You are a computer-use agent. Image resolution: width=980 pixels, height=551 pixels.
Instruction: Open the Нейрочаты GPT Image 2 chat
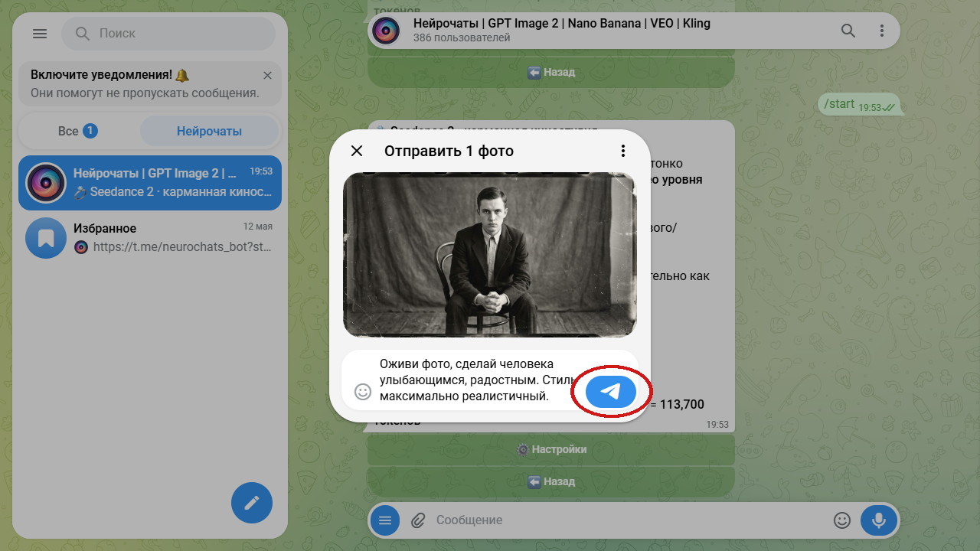[150, 183]
